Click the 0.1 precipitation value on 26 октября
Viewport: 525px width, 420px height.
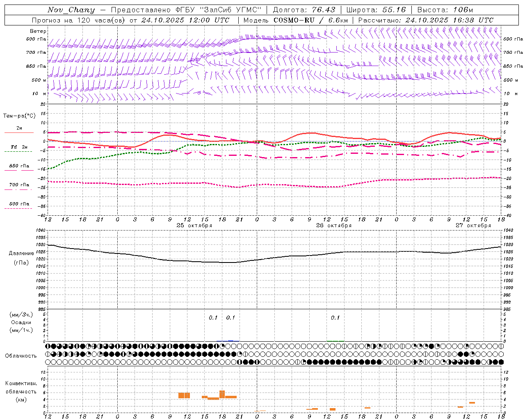335,317
